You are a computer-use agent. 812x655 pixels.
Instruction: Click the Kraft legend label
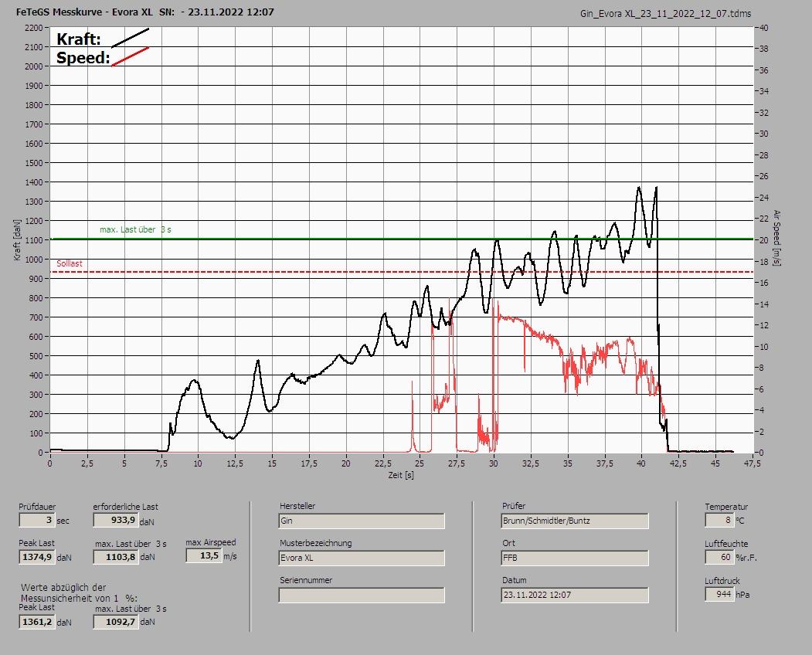pyautogui.click(x=78, y=39)
